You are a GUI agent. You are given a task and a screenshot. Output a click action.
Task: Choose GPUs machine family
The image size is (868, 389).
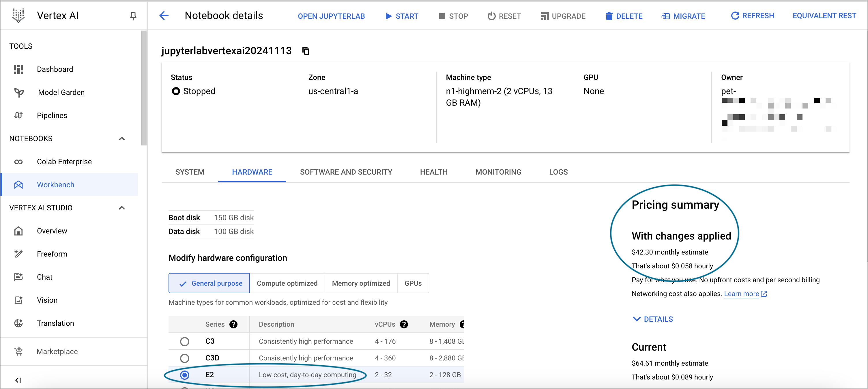(413, 283)
